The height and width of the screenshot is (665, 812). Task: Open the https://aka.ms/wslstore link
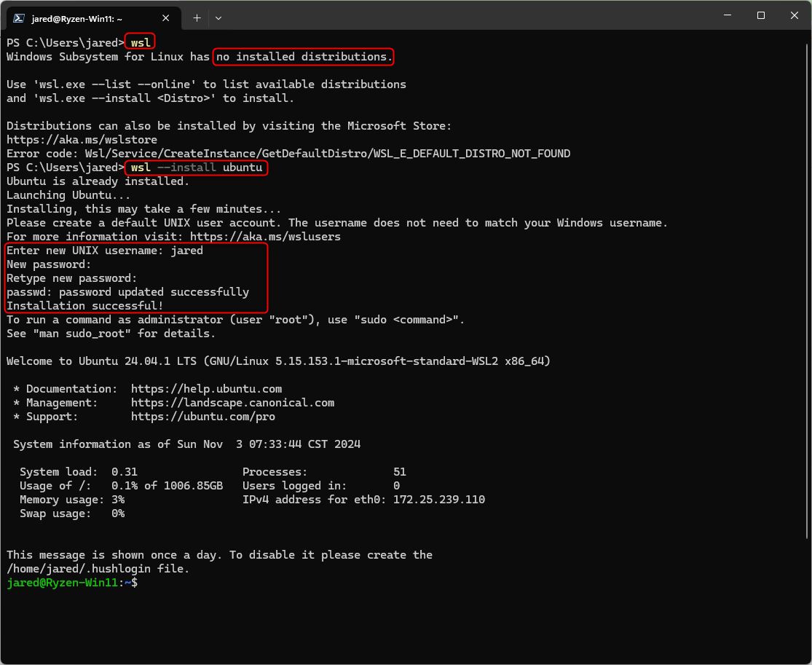point(82,139)
